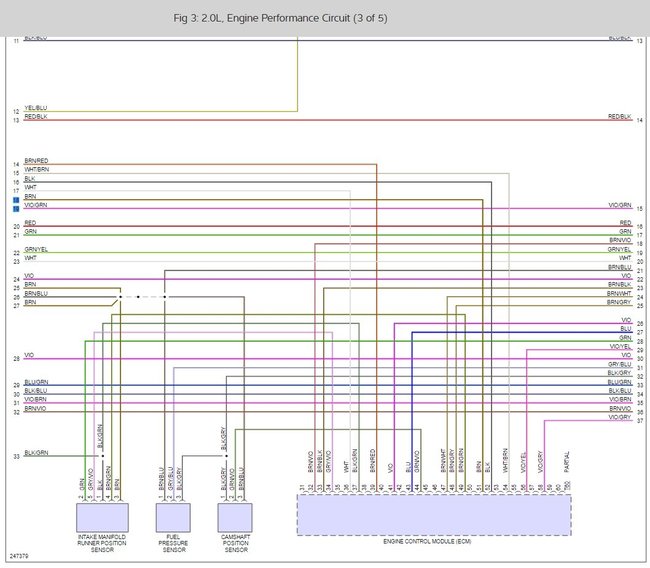Image resolution: width=650 pixels, height=568 pixels.
Task: Click the left BLK/GRN label at connector 33
Action: pos(36,453)
